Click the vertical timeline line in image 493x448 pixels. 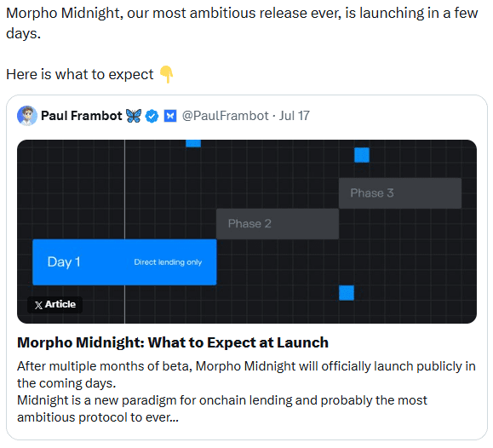125,190
